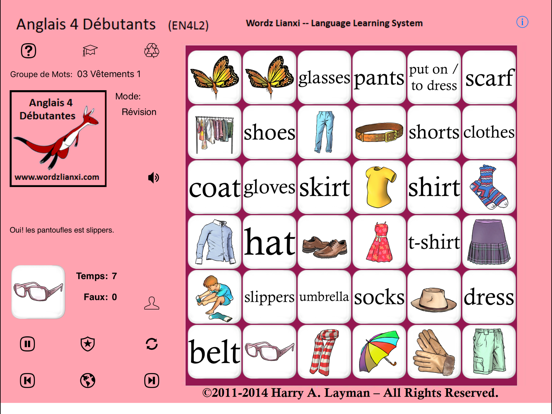The width and height of the screenshot is (552, 414).
Task: Tap the red dress picture tile
Action: (379, 242)
